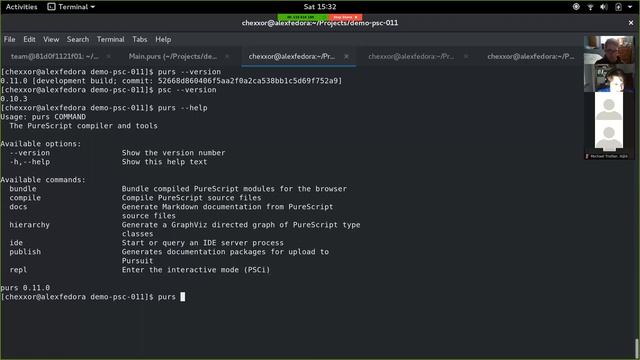Click the 'psc --version' command line
This screenshot has width=640, height=360.
[x=109, y=90]
